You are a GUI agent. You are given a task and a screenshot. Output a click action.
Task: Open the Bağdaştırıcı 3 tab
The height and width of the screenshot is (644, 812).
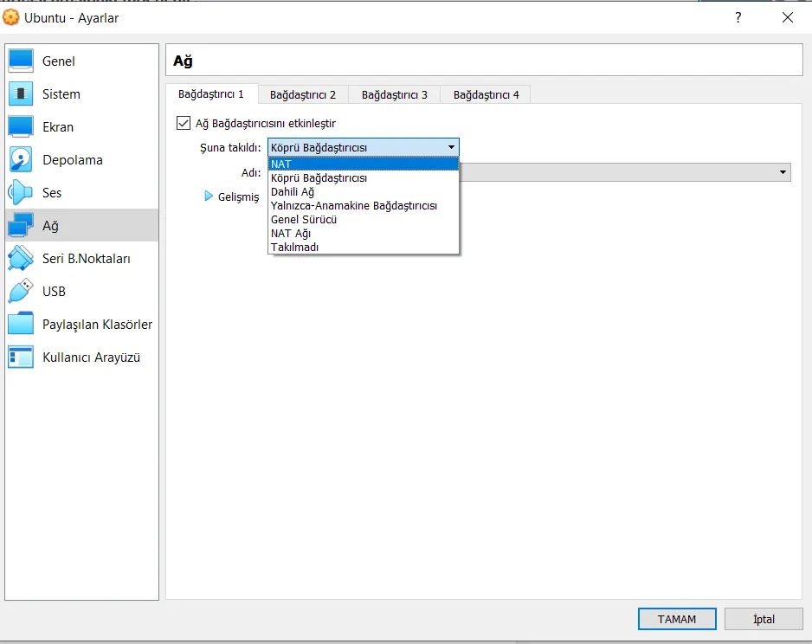395,94
